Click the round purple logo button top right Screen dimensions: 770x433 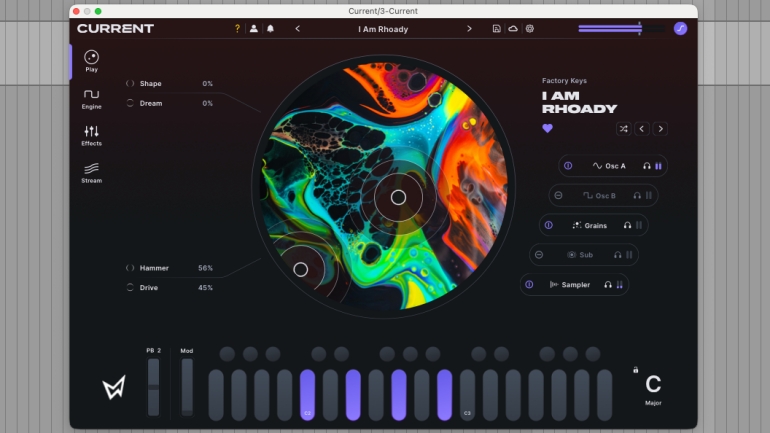pyautogui.click(x=680, y=28)
